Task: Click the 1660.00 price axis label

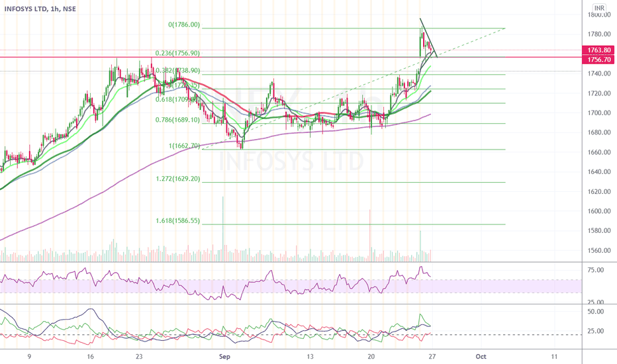Action: coord(599,152)
